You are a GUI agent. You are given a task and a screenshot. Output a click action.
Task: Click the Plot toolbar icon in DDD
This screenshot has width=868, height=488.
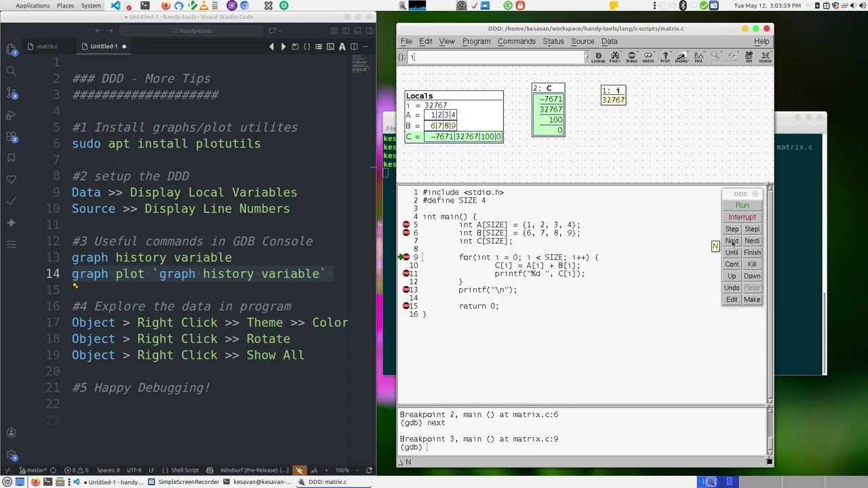(698, 58)
